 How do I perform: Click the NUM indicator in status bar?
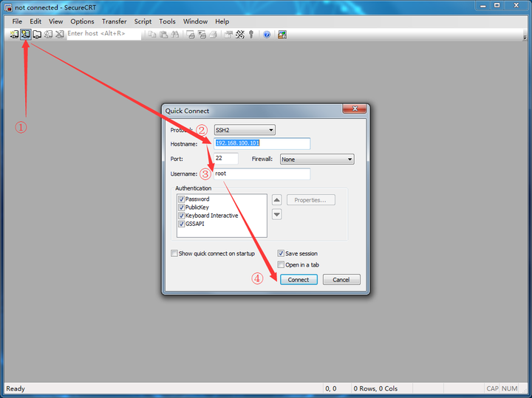509,388
